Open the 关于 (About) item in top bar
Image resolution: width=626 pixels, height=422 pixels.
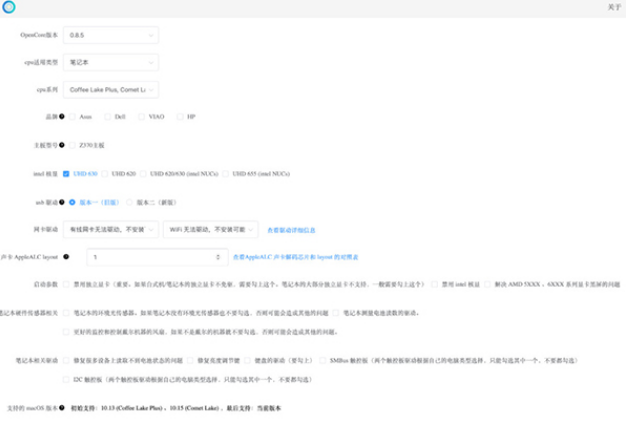pos(614,7)
